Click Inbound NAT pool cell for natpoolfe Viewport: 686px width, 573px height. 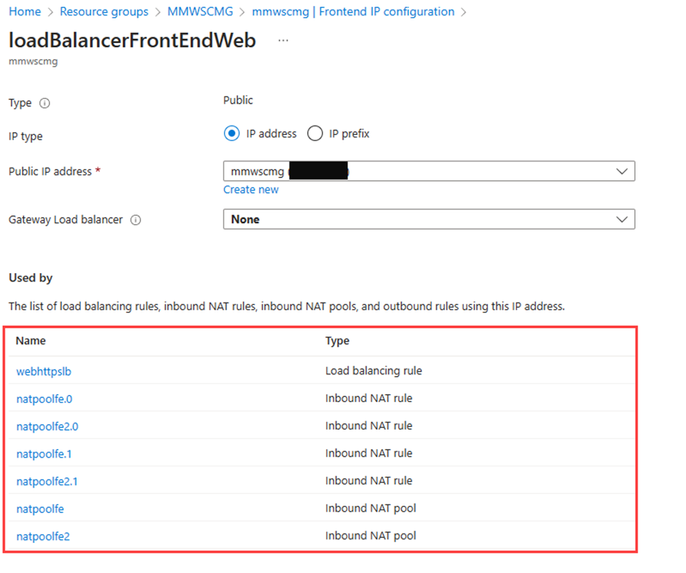(x=371, y=508)
